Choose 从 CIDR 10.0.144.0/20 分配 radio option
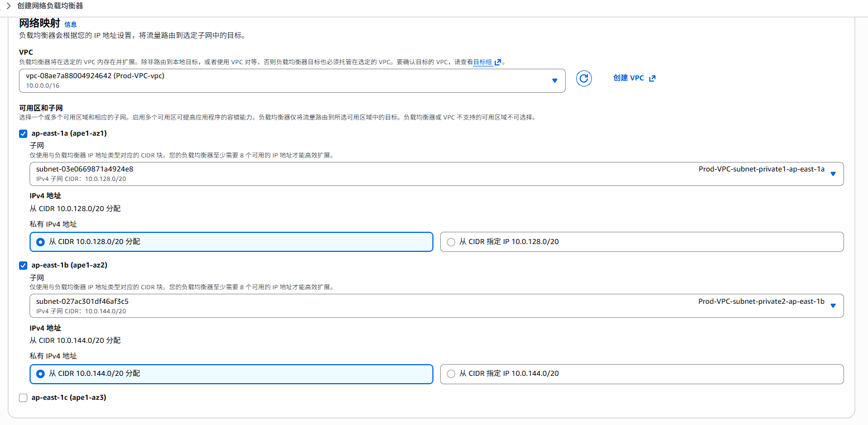Viewport: 868px width, 425px height. [x=40, y=374]
